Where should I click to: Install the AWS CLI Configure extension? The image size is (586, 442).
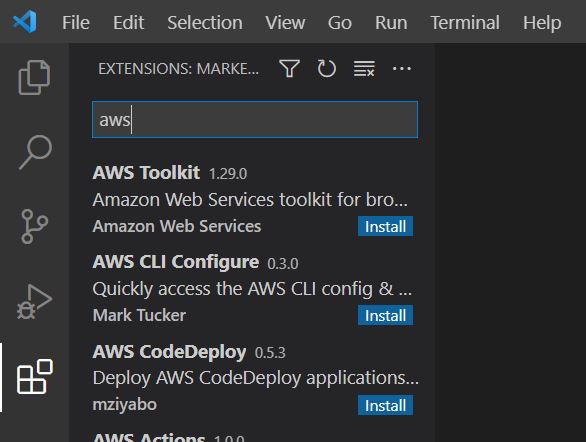(x=385, y=315)
